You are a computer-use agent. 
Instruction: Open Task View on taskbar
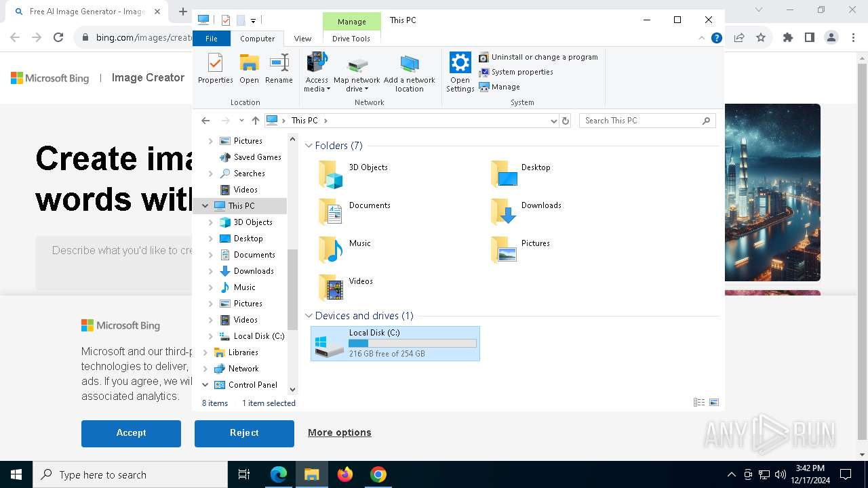245,474
